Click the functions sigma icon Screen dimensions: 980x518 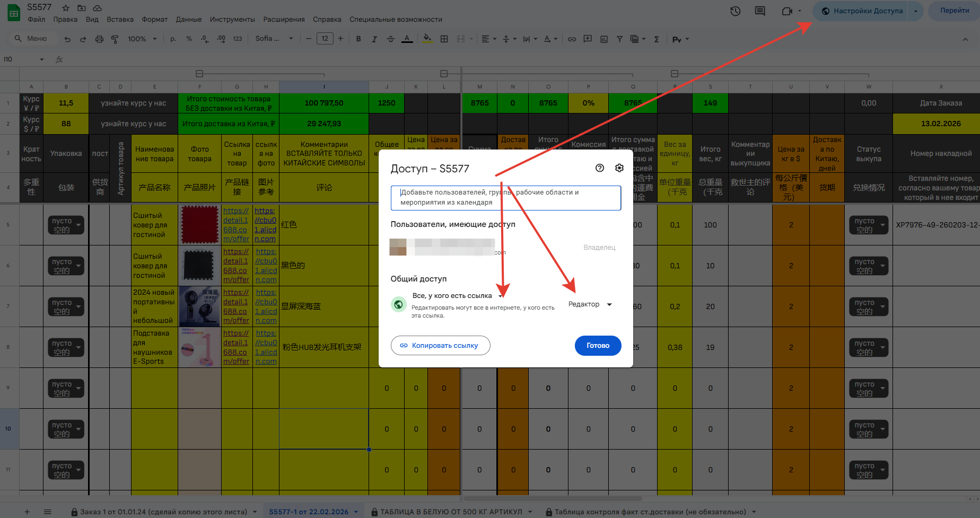coord(657,39)
